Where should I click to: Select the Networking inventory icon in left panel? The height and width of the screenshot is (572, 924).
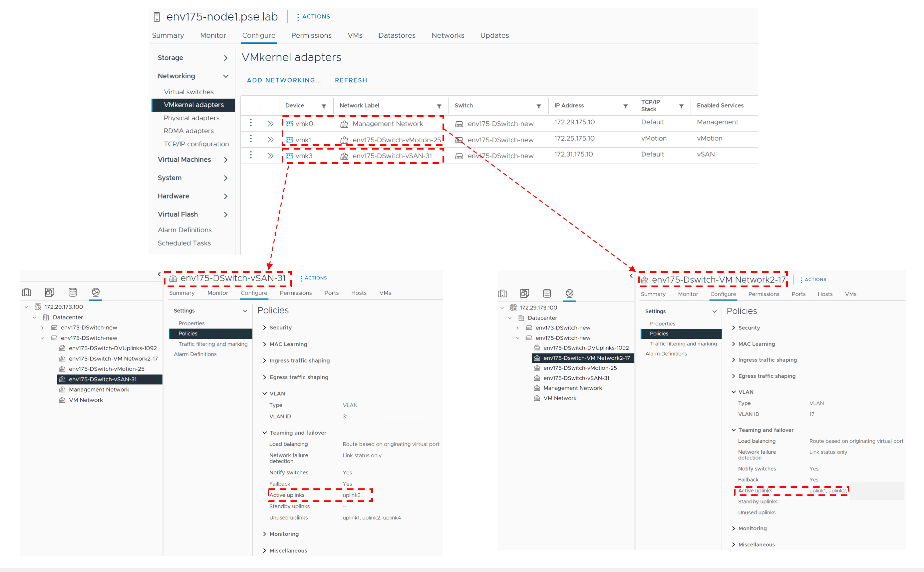point(96,292)
